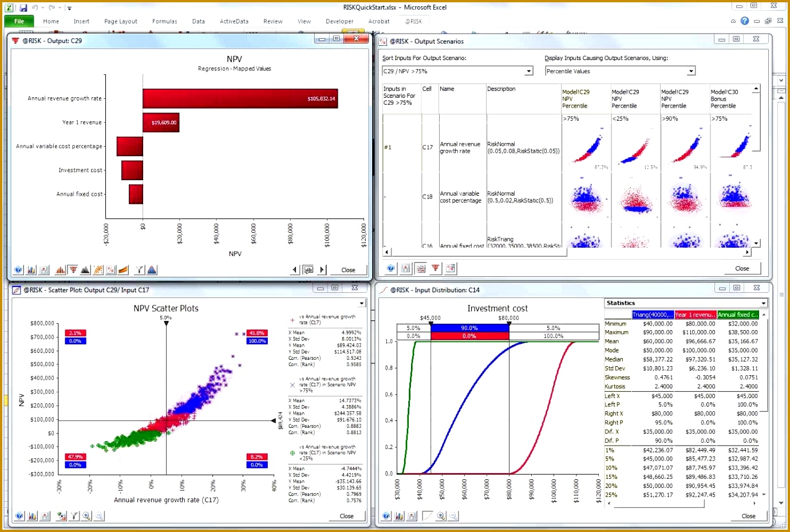Click histogram graph icon in Output C29 toolbar
This screenshot has width=790, height=532.
60,269
